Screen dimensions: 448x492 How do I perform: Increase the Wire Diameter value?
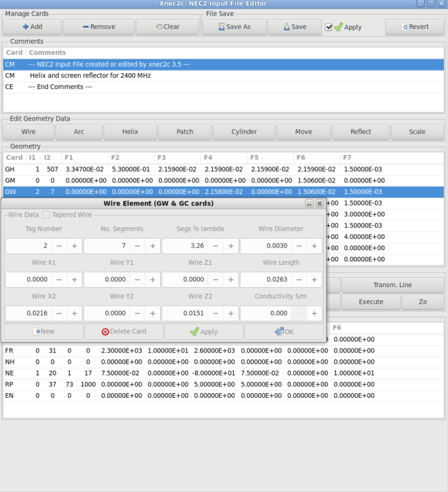tap(314, 246)
